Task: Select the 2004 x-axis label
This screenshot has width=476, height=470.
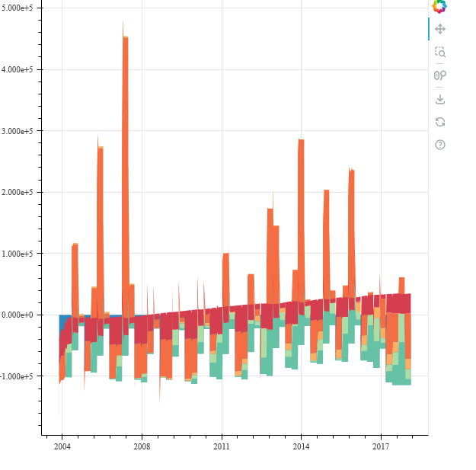Action: tap(62, 446)
